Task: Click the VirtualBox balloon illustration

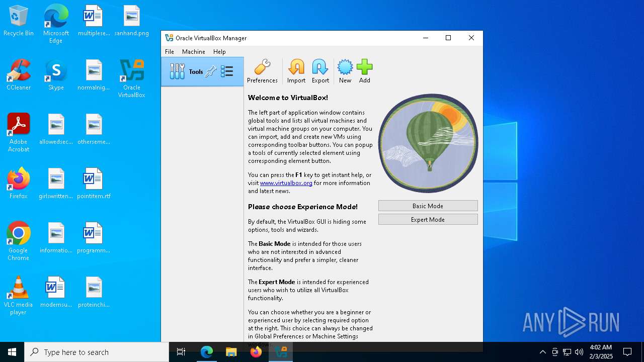Action: [428, 143]
